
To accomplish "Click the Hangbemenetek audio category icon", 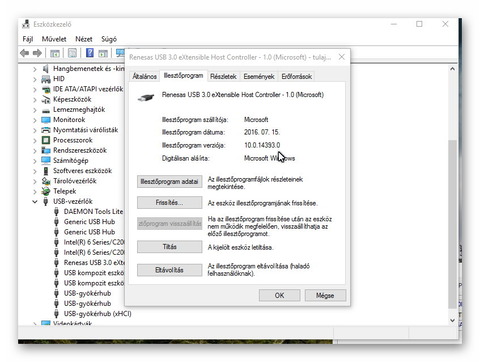I will pos(46,69).
